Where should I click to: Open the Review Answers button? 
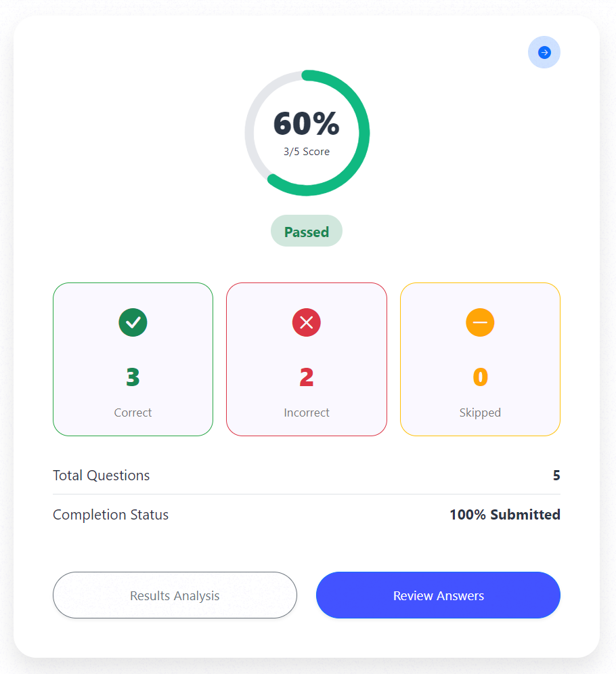pos(438,595)
